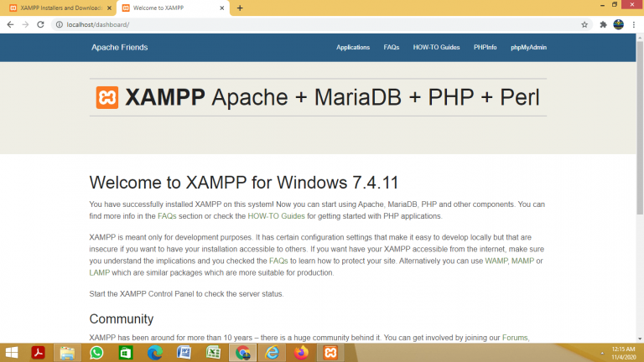Open phpMyAdmin from the top navigation

528,48
